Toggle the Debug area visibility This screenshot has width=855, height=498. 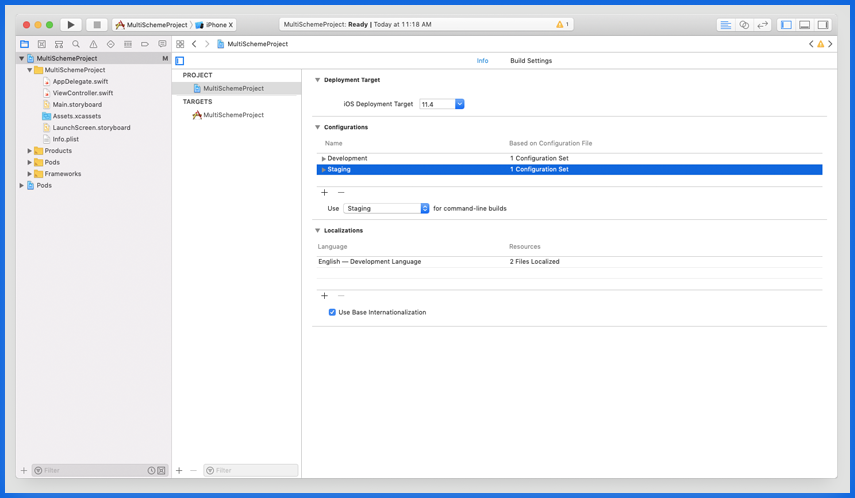pos(804,25)
